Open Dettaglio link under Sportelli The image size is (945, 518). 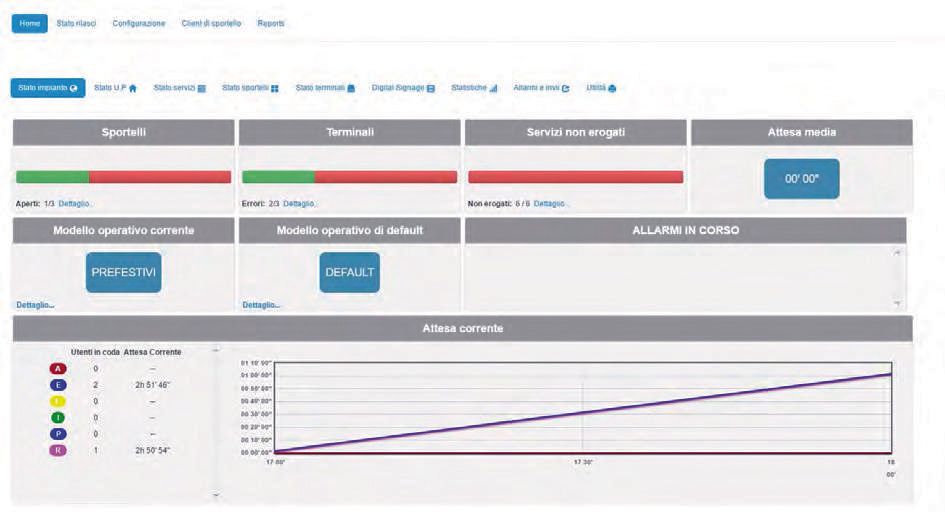[x=75, y=204]
